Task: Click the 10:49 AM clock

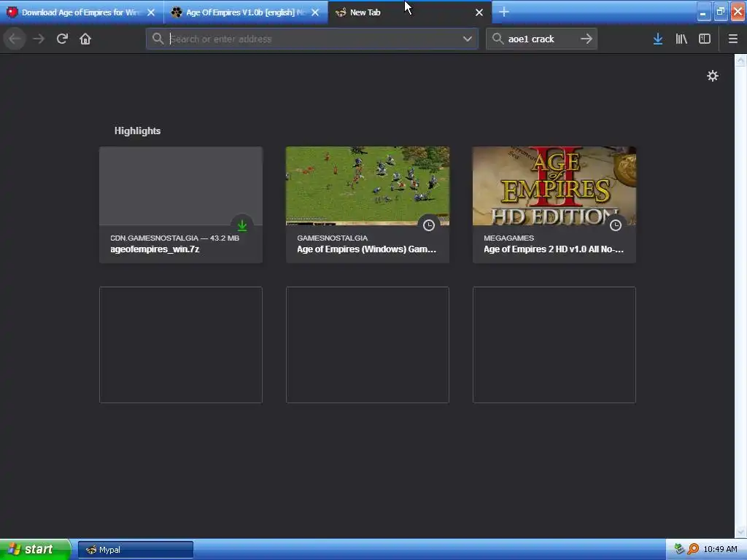Action: coord(720,550)
